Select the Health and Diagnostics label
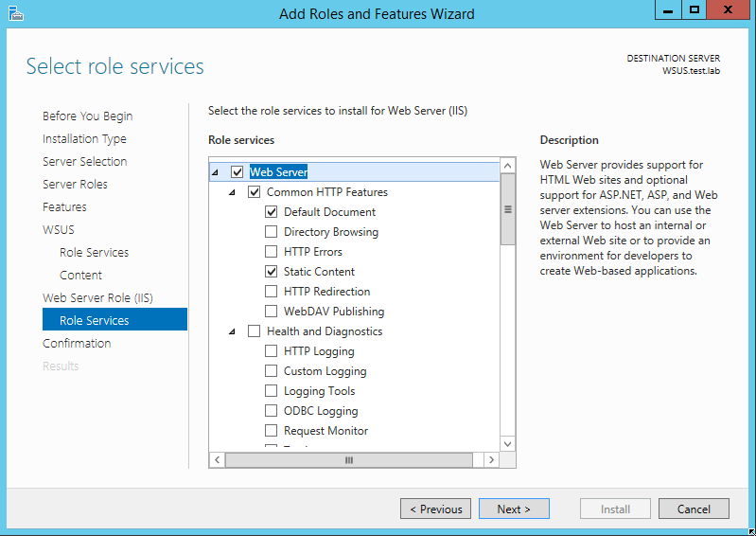 325,331
